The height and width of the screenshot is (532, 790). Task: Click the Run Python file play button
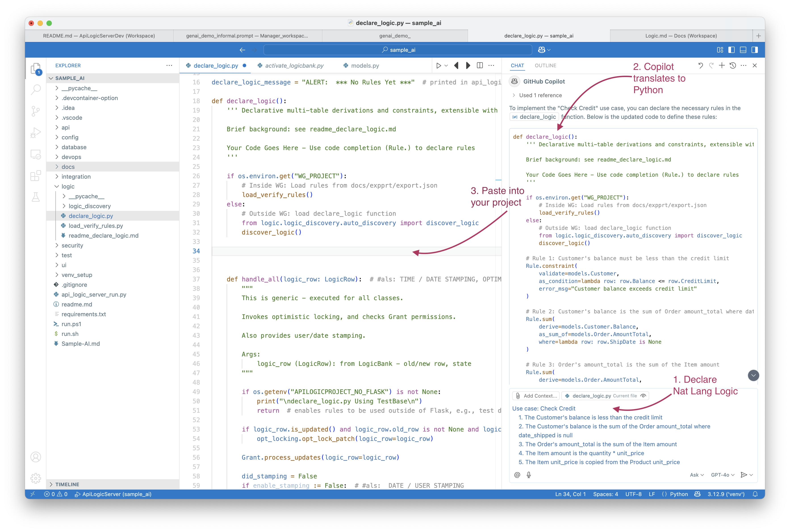point(439,65)
